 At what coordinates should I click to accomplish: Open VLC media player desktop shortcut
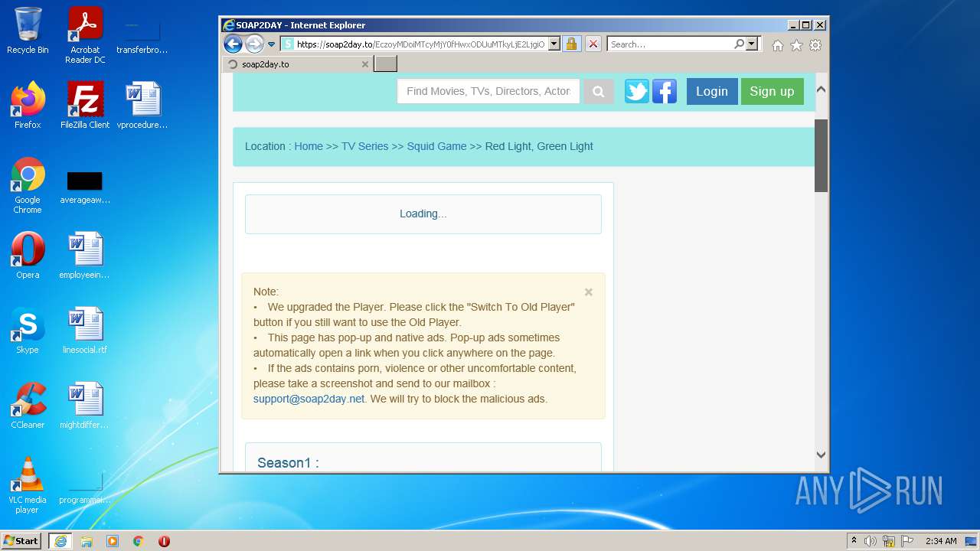(28, 485)
